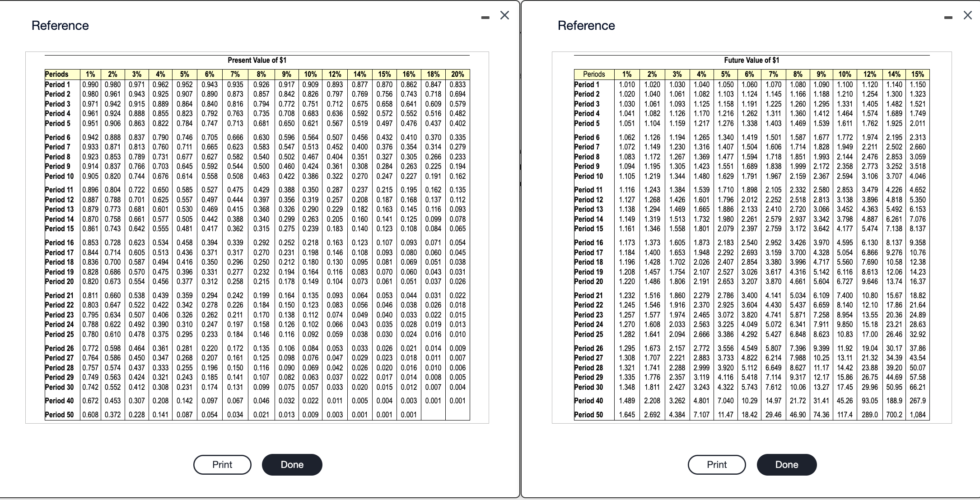This screenshot has height=500, width=980.
Task: Select the 15% column header in Future Value table
Action: [918, 74]
